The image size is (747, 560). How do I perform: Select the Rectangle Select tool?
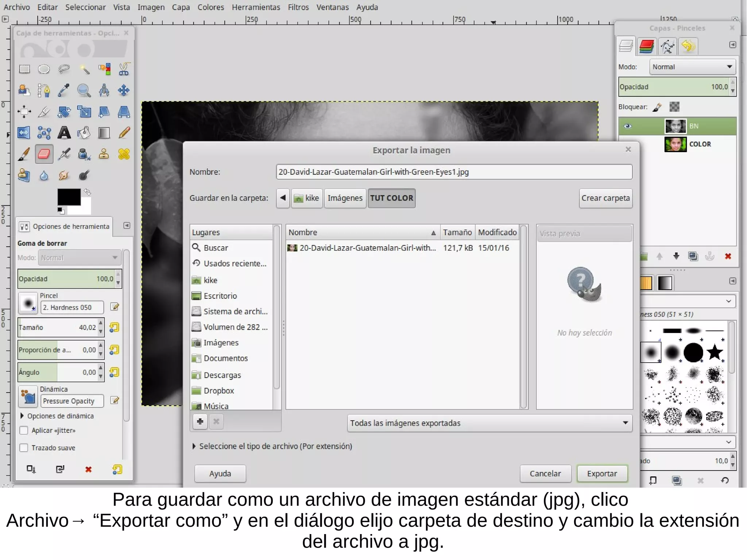coord(24,69)
